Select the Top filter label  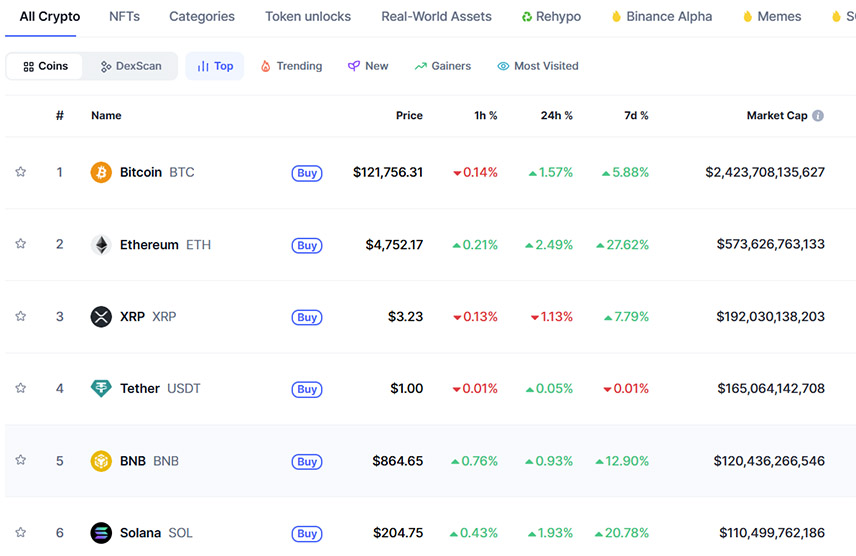[x=223, y=66]
